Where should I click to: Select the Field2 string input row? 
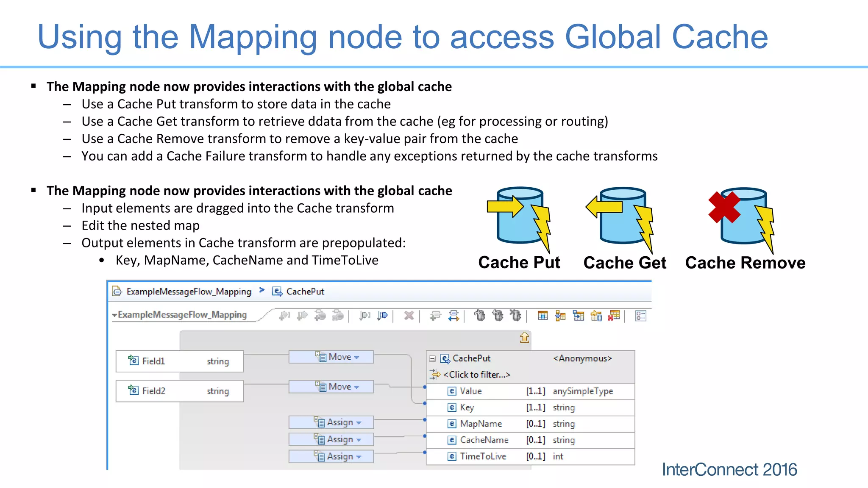pos(180,391)
